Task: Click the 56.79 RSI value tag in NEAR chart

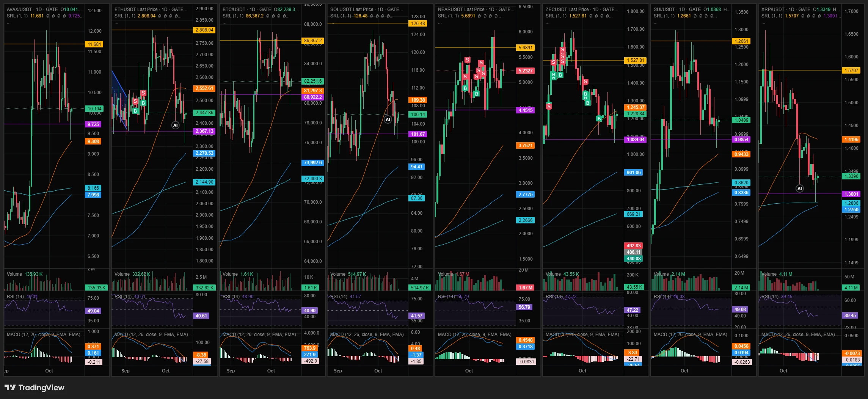Action: tap(524, 307)
